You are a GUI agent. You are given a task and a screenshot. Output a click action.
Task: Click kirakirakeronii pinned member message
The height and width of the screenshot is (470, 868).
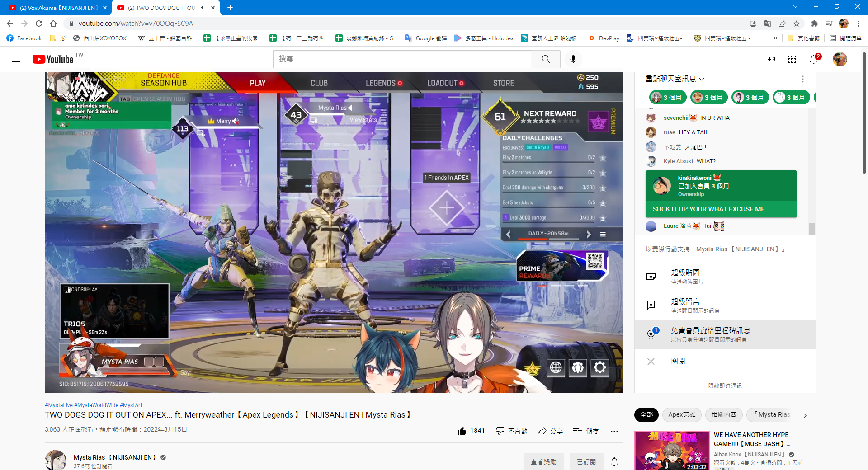(x=721, y=194)
